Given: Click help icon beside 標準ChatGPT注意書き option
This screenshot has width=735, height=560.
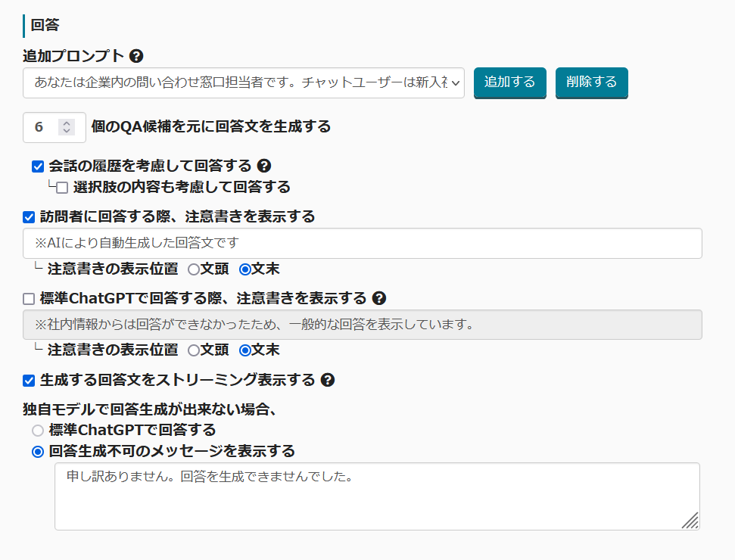Looking at the screenshot, I should [x=379, y=298].
